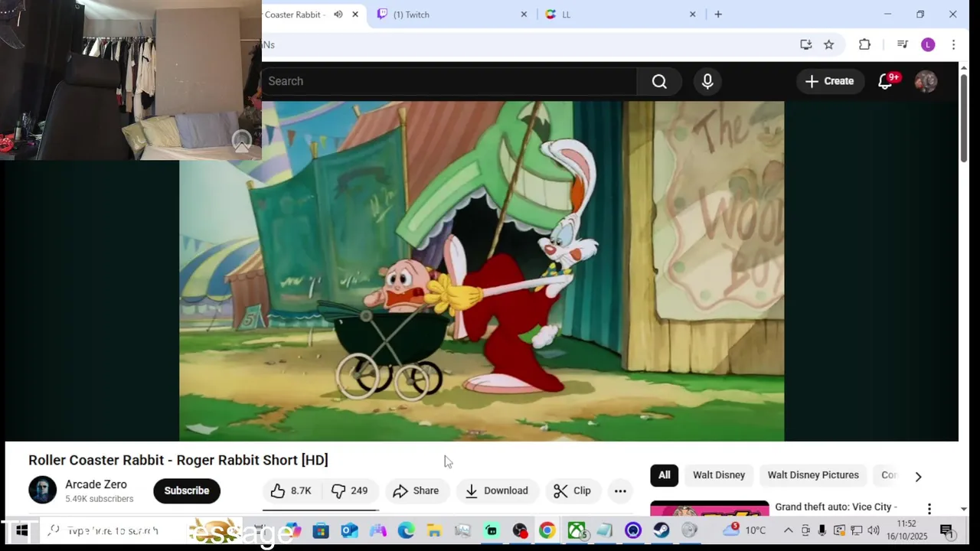Viewport: 980px width, 551px height.
Task: Show hidden system tray icons
Action: 788,530
